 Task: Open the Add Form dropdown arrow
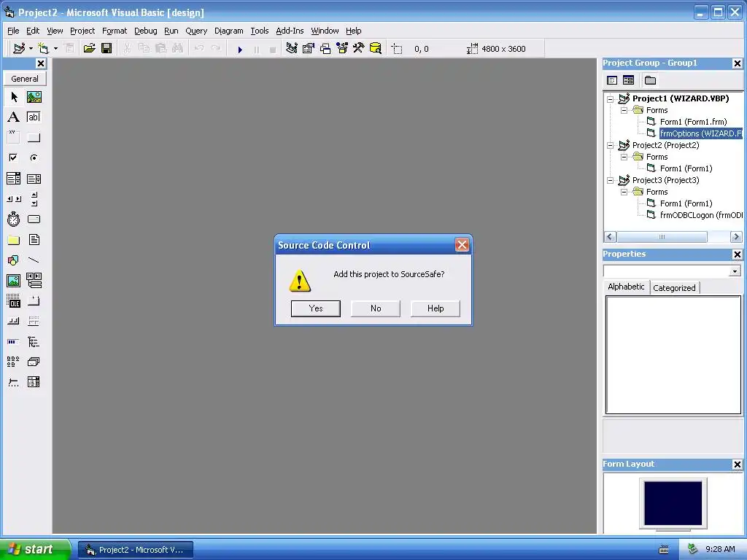click(x=55, y=49)
